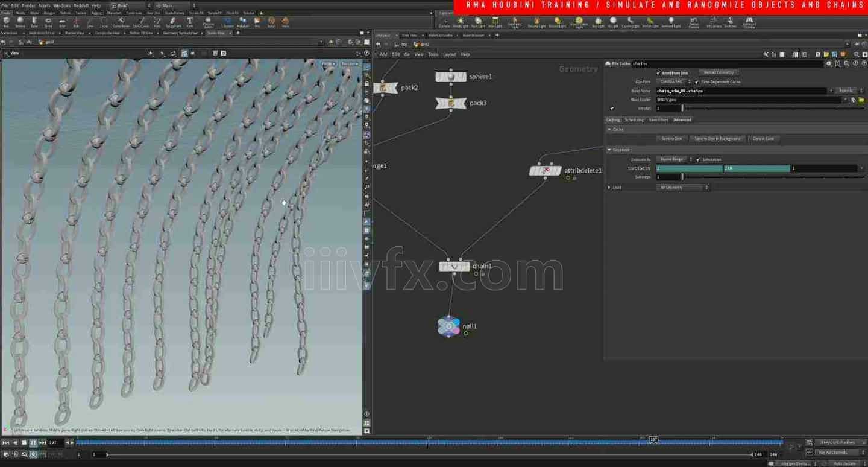Open the Base Folder file chooser folder icon
The height and width of the screenshot is (467, 868).
point(861,100)
